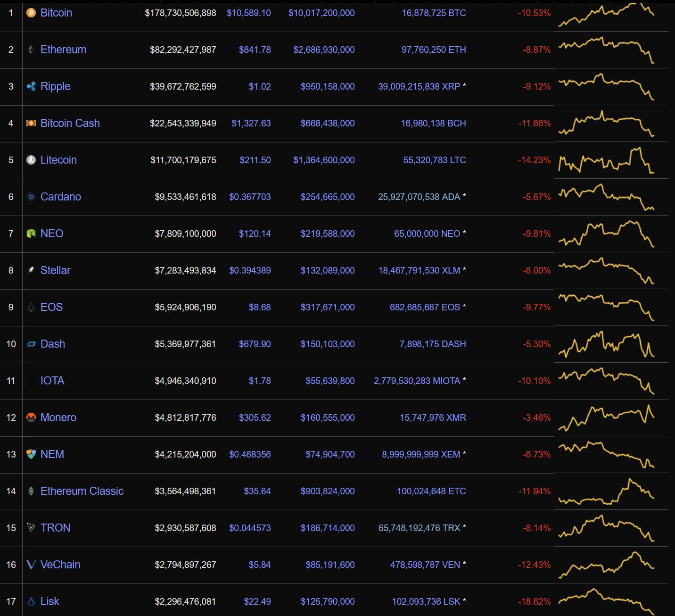Open the Dash name link
Screen dimensions: 675x616
click(x=53, y=344)
